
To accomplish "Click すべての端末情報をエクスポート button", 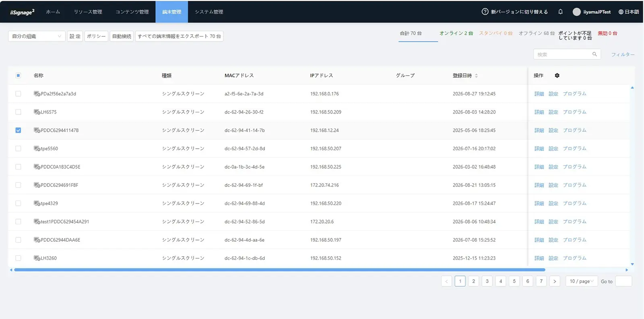I will pyautogui.click(x=179, y=36).
